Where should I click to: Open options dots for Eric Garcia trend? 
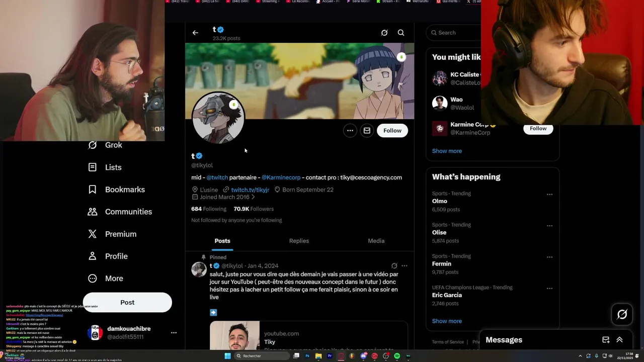click(x=549, y=289)
